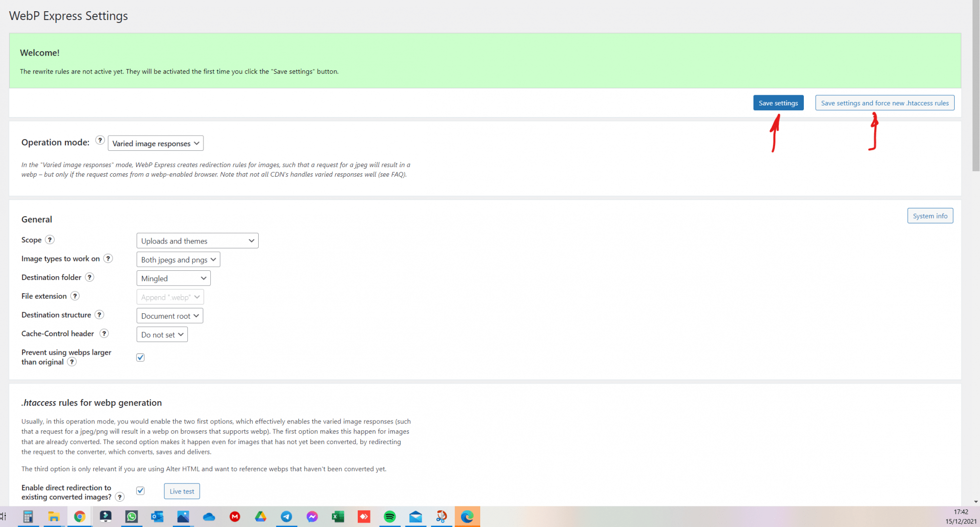980x527 pixels.
Task: Open Task View on the taskbar
Action: tap(3, 516)
